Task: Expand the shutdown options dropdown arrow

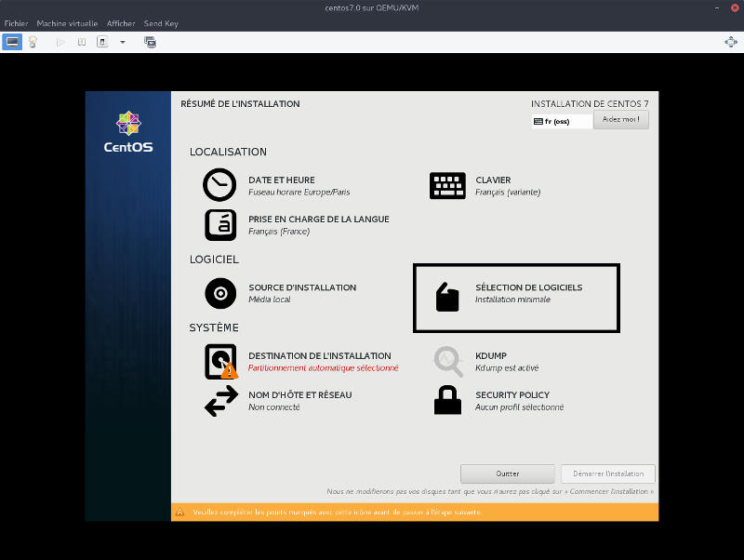Action: pyautogui.click(x=123, y=42)
